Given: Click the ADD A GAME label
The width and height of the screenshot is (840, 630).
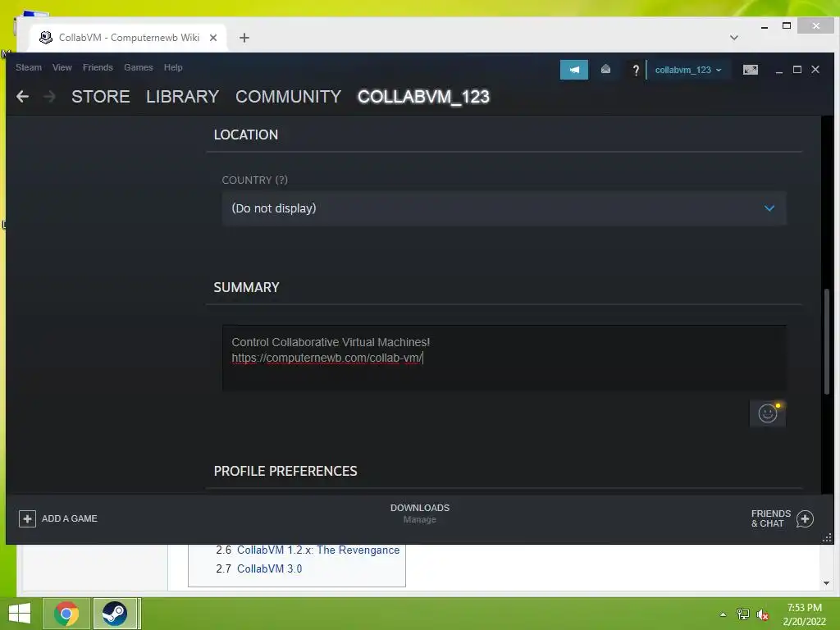Looking at the screenshot, I should tap(70, 518).
